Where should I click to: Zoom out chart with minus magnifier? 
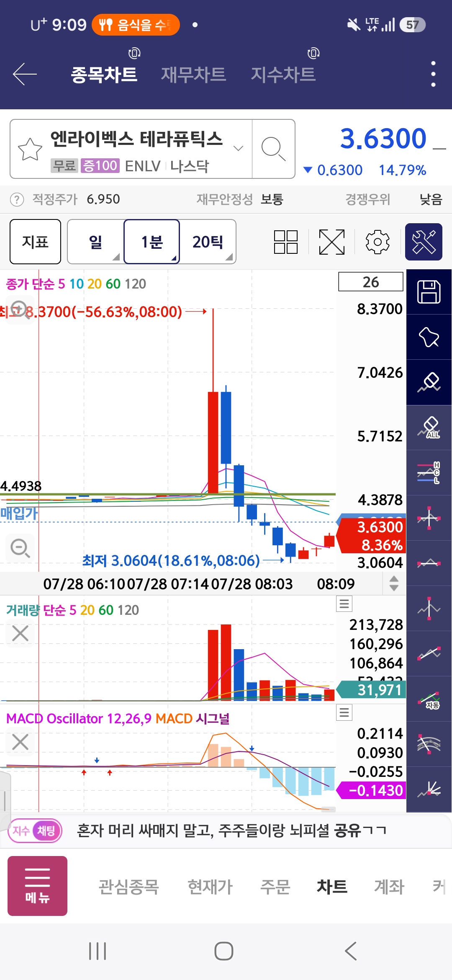pos(20,548)
